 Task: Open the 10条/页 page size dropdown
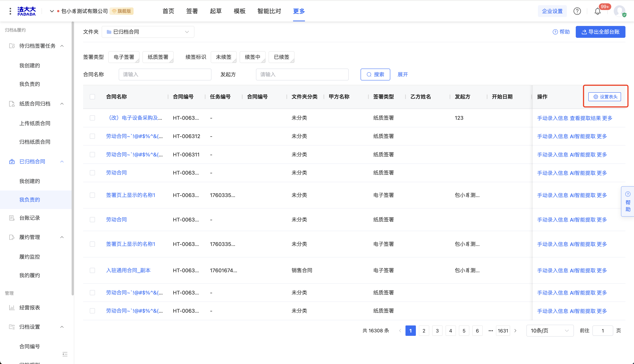click(549, 331)
